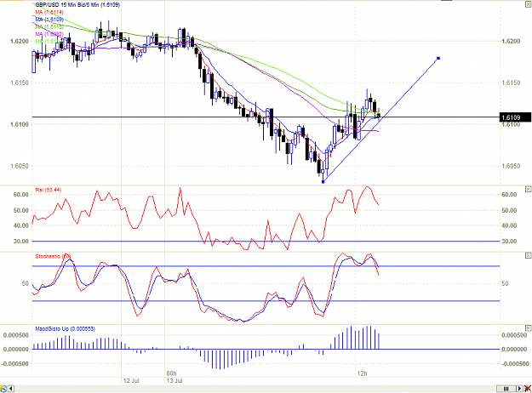
Task: Select the red MA (1.6114) legend label
Action: coord(49,12)
